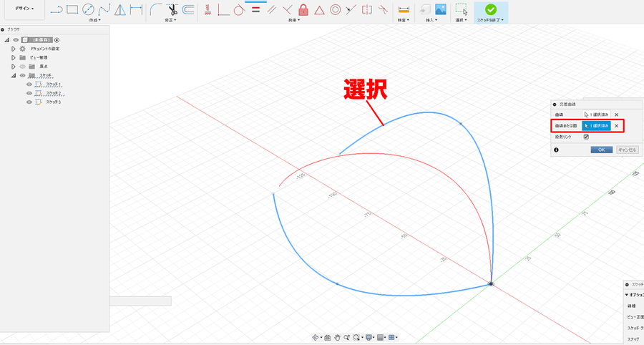Open the Measure ruler tool
This screenshot has height=345, width=644.
pos(404,9)
